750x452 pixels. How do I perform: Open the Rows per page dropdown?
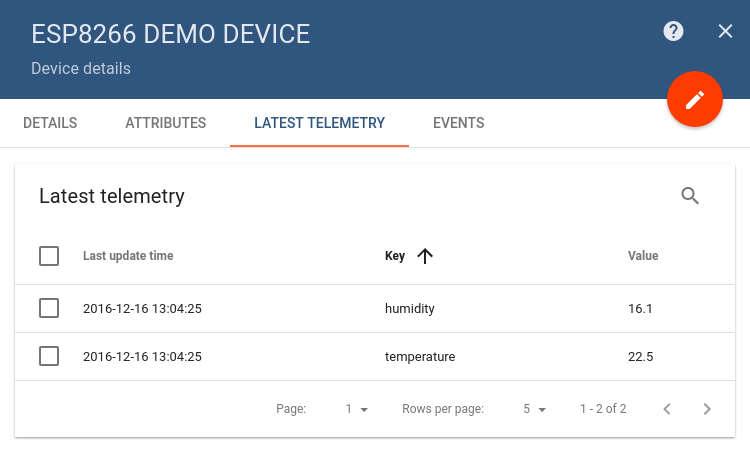(x=534, y=409)
